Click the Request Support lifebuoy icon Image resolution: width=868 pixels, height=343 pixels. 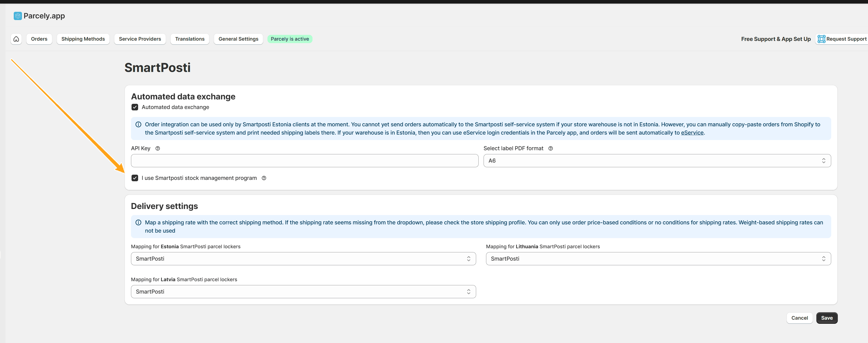pos(821,39)
